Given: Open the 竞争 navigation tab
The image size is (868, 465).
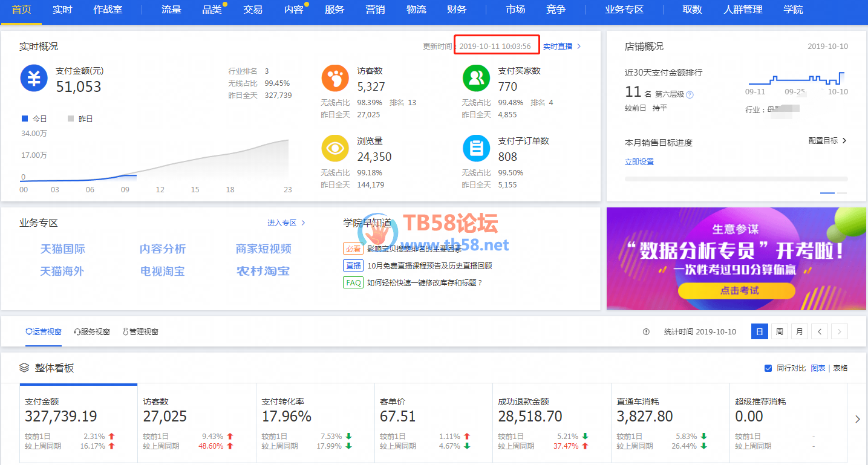Looking at the screenshot, I should 556,10.
